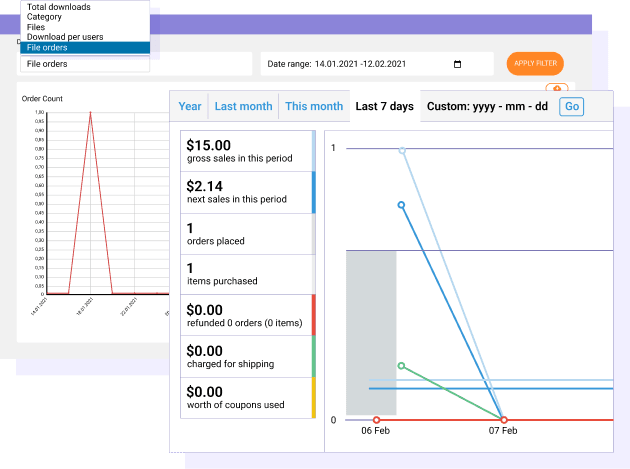
Task: Toggle the gross sales in this period series
Action: coord(247,150)
